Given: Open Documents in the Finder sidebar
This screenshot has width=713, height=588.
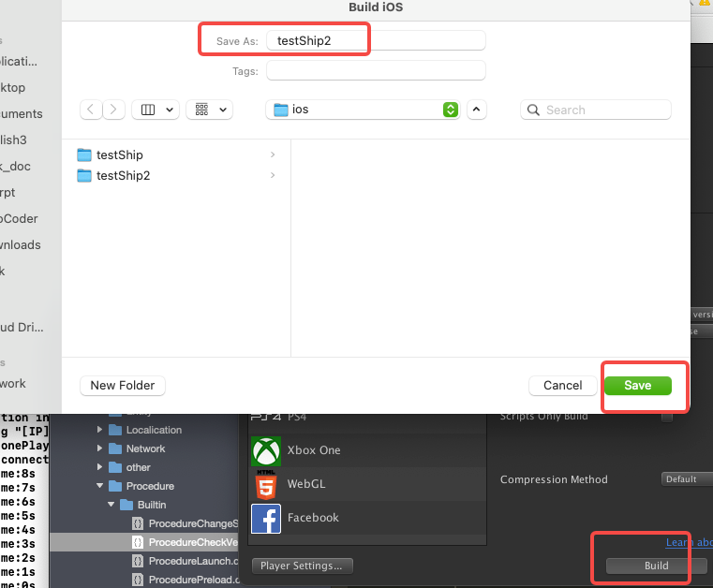Looking at the screenshot, I should tap(22, 113).
